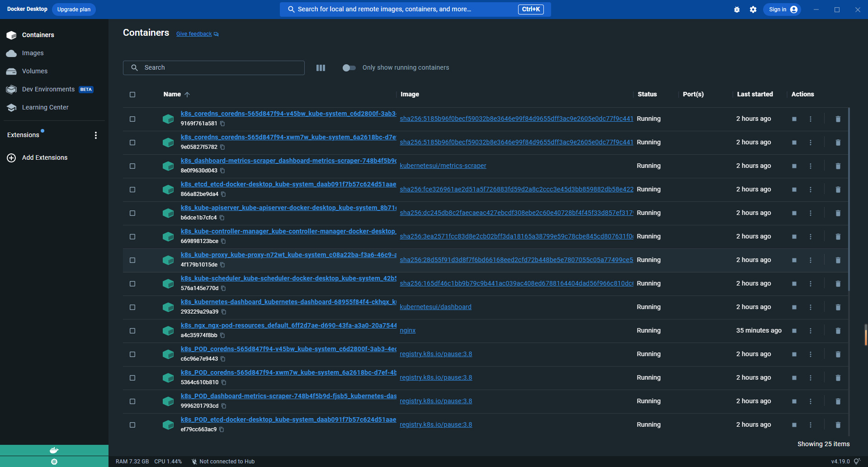Screen dimensions: 868x467
Task: Open k8s_etcd_etcd-docker-desktop container link
Action: 288,185
